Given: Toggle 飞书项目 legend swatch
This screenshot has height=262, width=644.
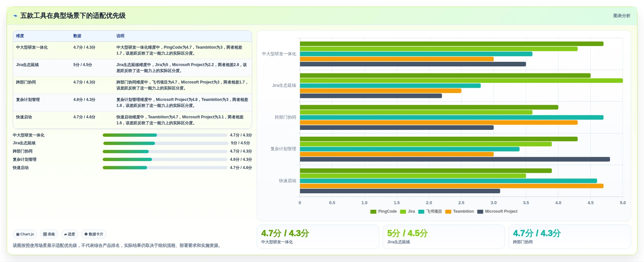Looking at the screenshot, I should [x=421, y=212].
